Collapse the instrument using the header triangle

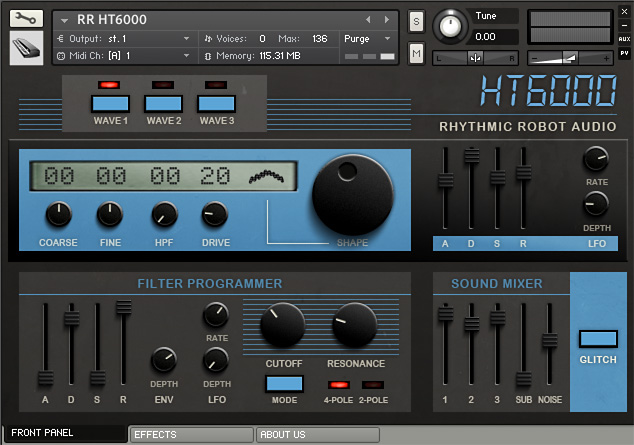64,20
